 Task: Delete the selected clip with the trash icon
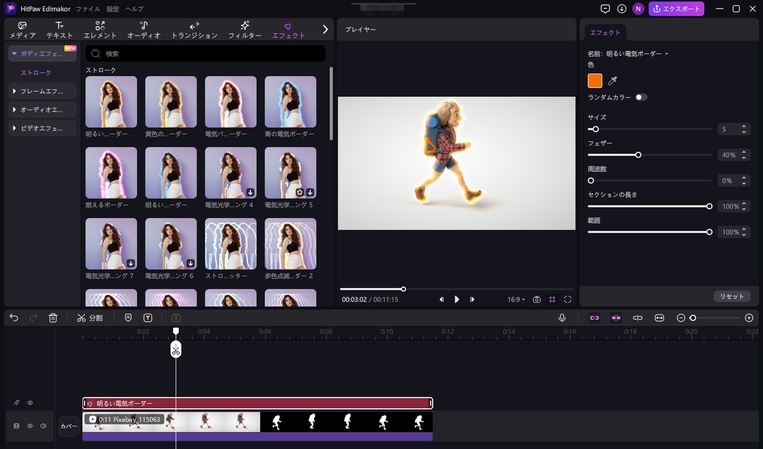point(53,318)
